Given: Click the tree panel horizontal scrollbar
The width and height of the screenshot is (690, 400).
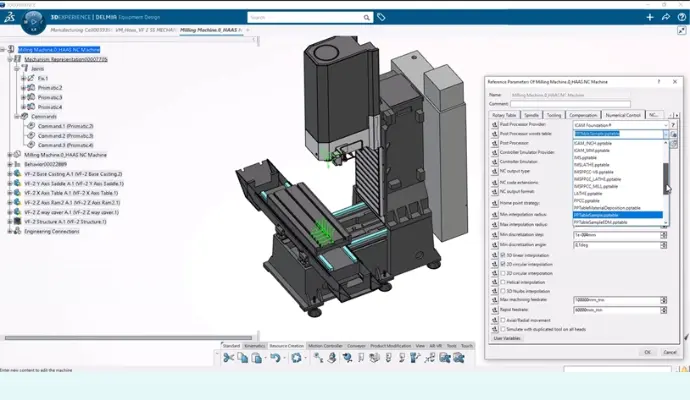Looking at the screenshot, I should [x=128, y=338].
